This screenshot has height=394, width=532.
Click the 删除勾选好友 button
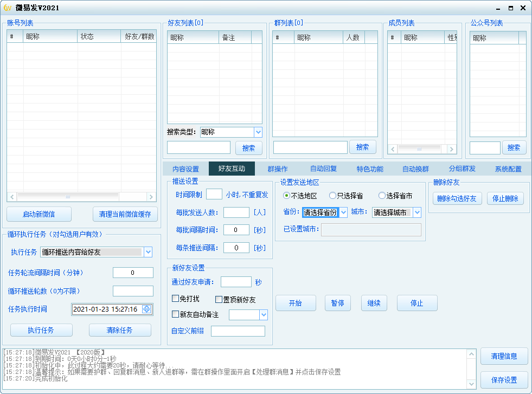click(x=457, y=199)
